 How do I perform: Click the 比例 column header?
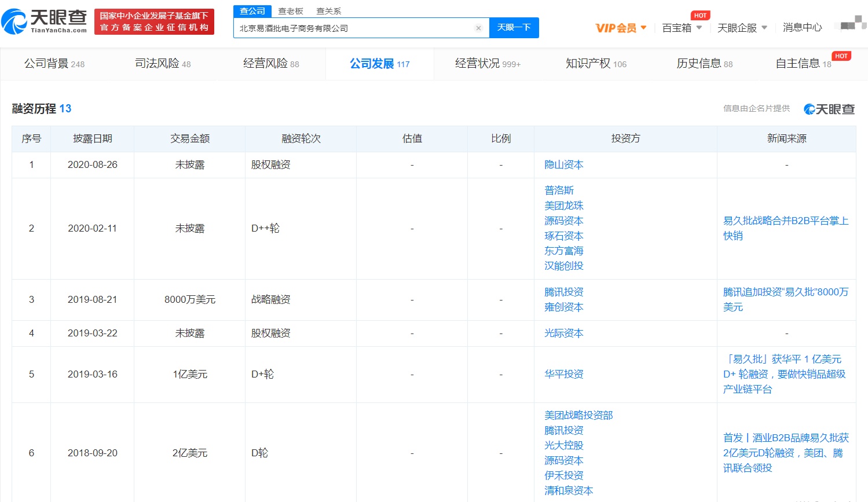501,139
